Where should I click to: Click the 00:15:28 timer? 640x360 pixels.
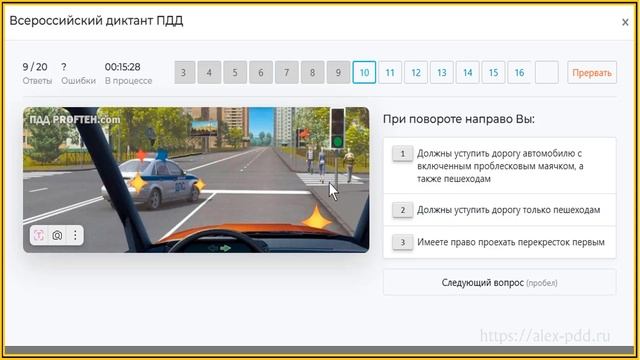pos(122,67)
